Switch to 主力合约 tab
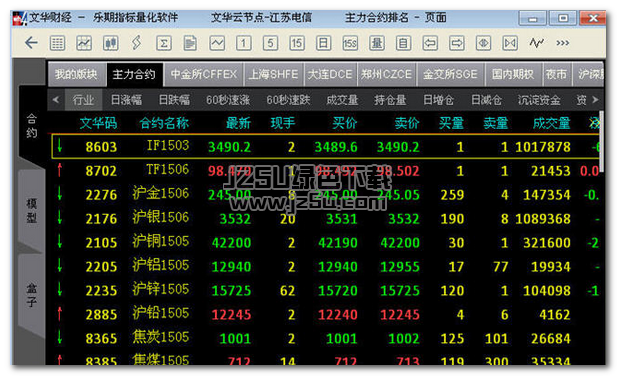This screenshot has width=617, height=376. (135, 74)
